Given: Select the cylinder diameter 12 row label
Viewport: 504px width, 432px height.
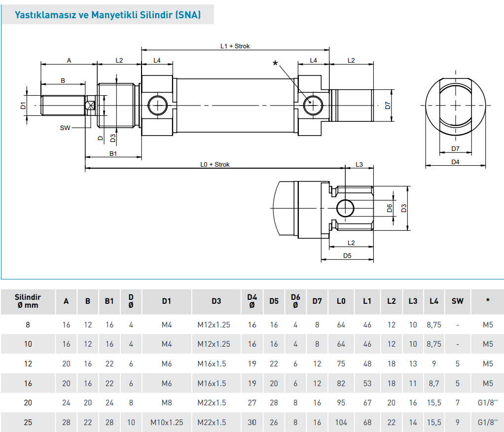Looking at the screenshot, I should click(28, 363).
